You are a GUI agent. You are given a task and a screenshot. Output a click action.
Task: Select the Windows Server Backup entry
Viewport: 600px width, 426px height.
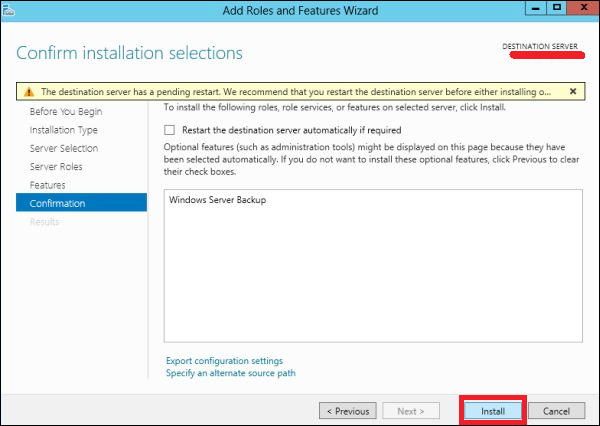tap(210, 200)
